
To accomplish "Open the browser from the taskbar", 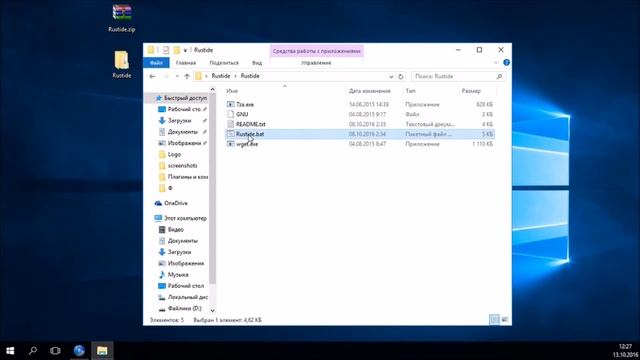I will [x=79, y=351].
